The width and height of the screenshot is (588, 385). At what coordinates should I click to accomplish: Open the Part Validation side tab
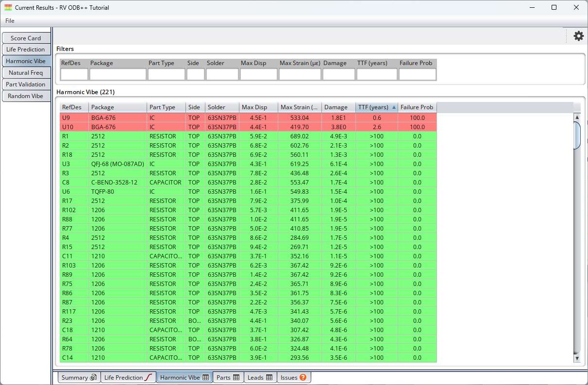click(26, 84)
